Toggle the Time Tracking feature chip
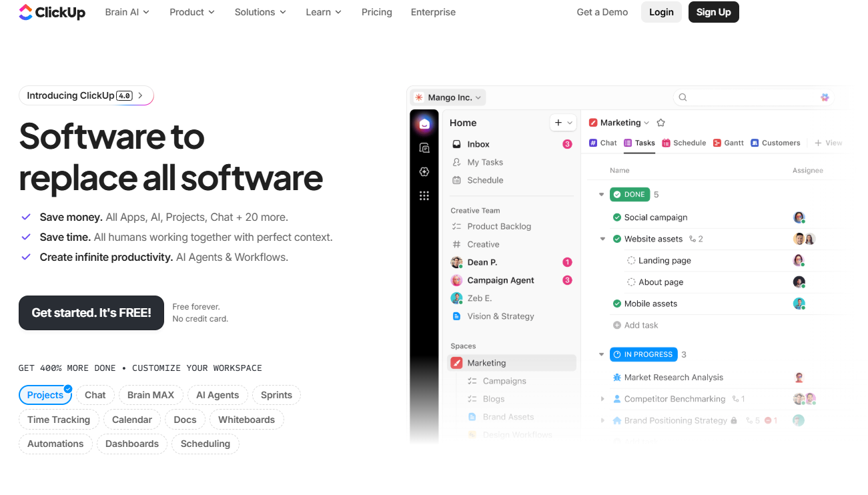The height and width of the screenshot is (495, 868). click(59, 420)
